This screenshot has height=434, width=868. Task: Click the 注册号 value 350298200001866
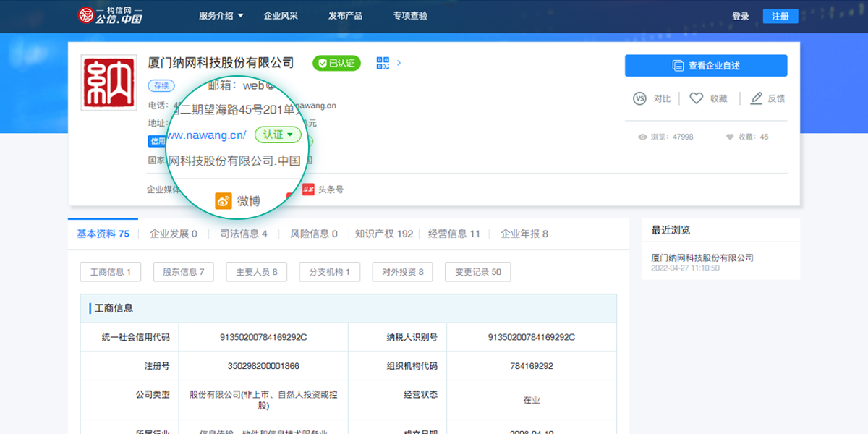pyautogui.click(x=263, y=366)
